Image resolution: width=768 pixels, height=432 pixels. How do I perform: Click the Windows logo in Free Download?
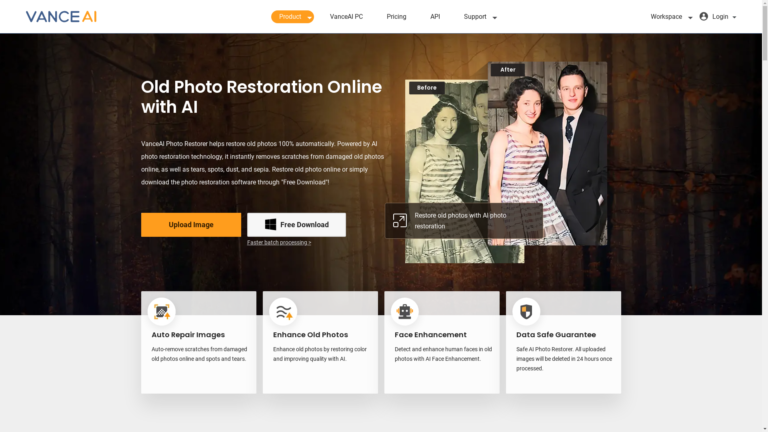270,225
